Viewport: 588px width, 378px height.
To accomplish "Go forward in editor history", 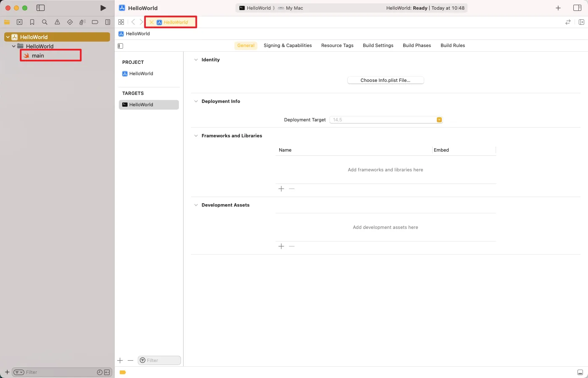I will pyautogui.click(x=141, y=22).
